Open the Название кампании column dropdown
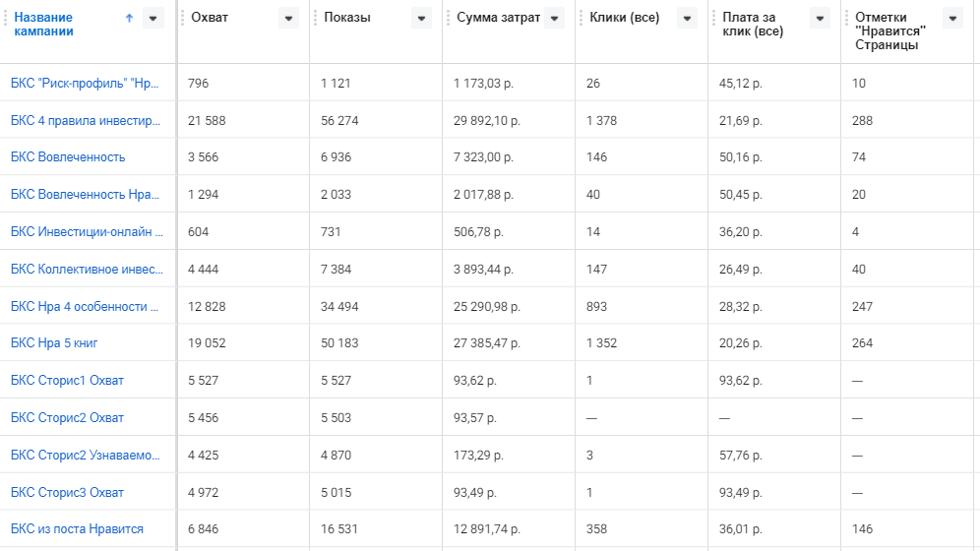Image resolution: width=980 pixels, height=551 pixels. point(153,18)
